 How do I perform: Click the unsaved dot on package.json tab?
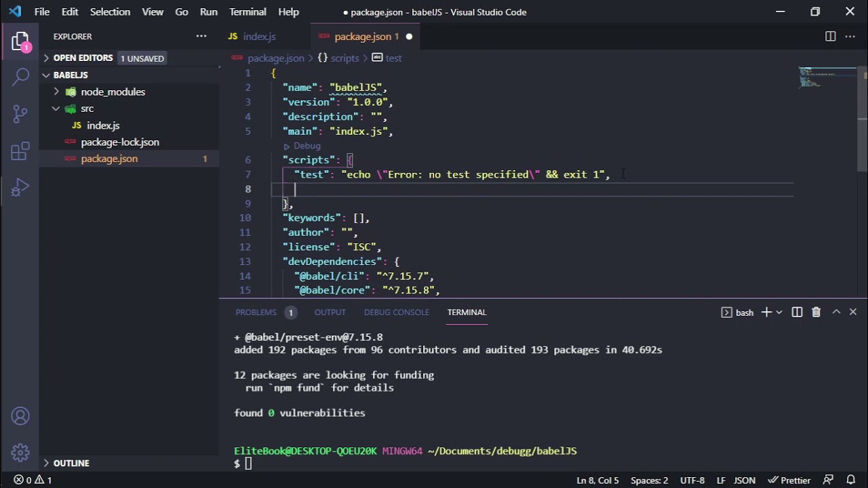[x=409, y=37]
